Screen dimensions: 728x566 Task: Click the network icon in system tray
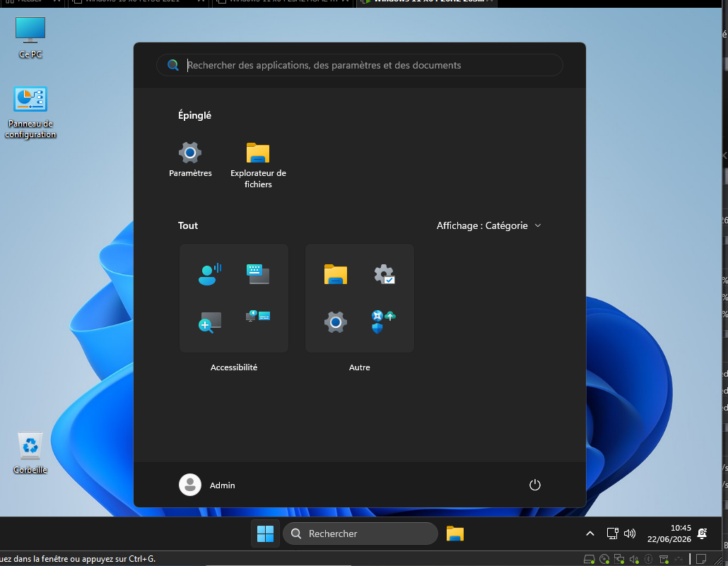point(612,533)
